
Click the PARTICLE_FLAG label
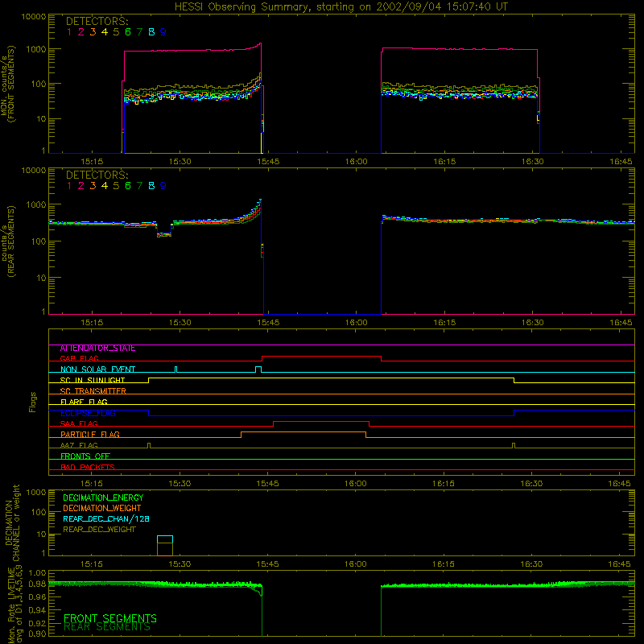click(90, 435)
